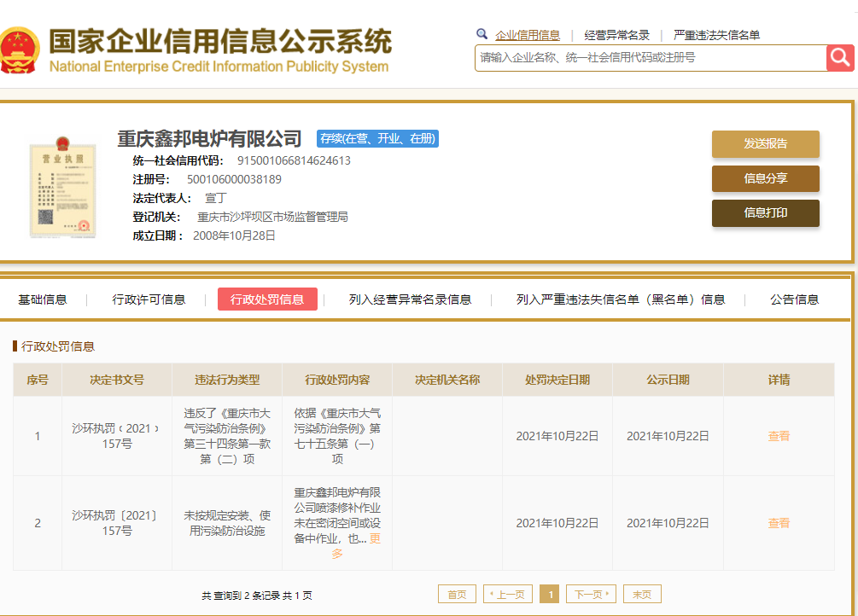Click the 行政处罚信息 section heading

57,346
